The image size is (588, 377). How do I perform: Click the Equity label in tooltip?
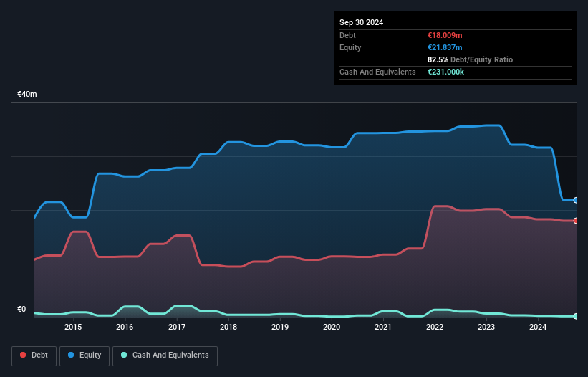pos(350,47)
